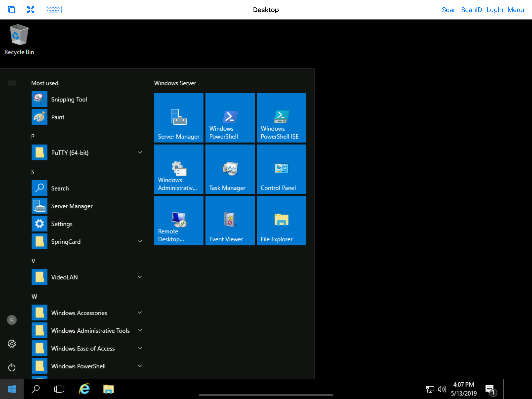532x399 pixels.
Task: Open the Windows PowerShell tile
Action: pyautogui.click(x=230, y=118)
